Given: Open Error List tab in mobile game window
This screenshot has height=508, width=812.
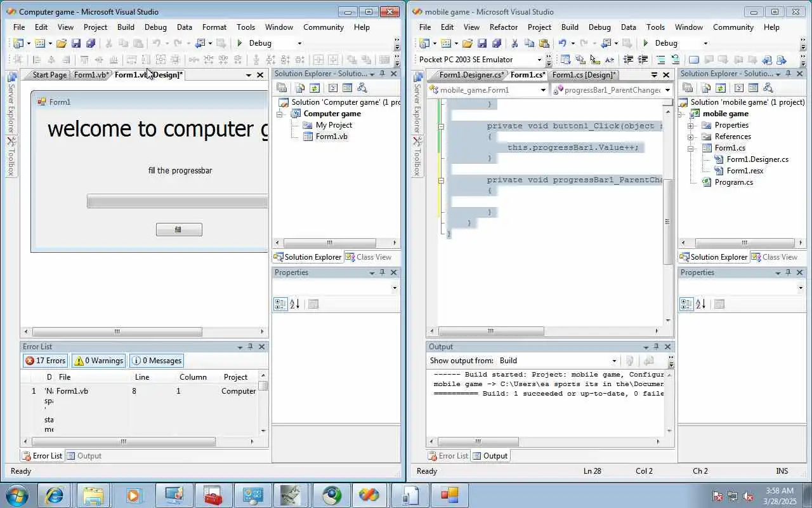Looking at the screenshot, I should tap(449, 456).
